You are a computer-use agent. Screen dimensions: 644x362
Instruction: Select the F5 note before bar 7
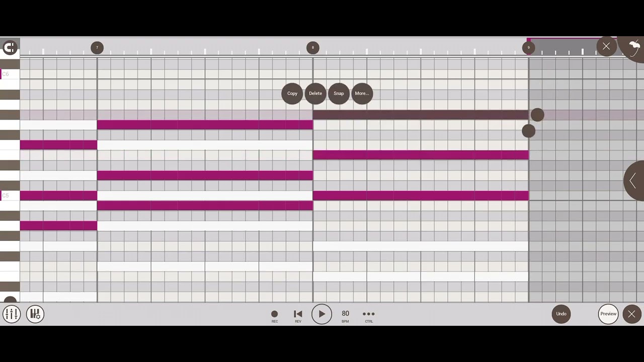pyautogui.click(x=58, y=145)
